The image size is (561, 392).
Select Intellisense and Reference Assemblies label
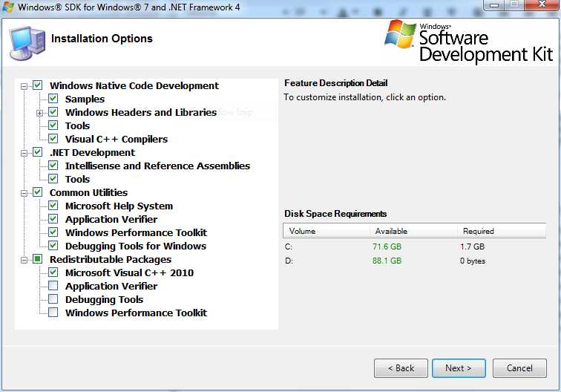[x=157, y=166]
